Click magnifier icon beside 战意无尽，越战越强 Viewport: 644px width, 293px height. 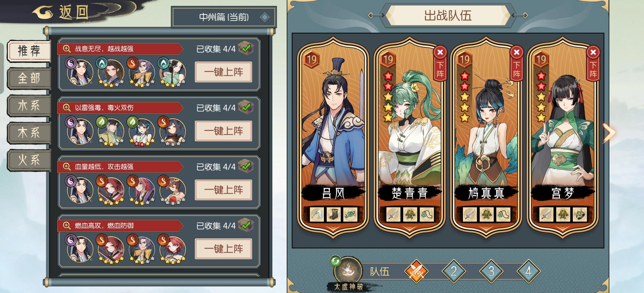[67, 49]
